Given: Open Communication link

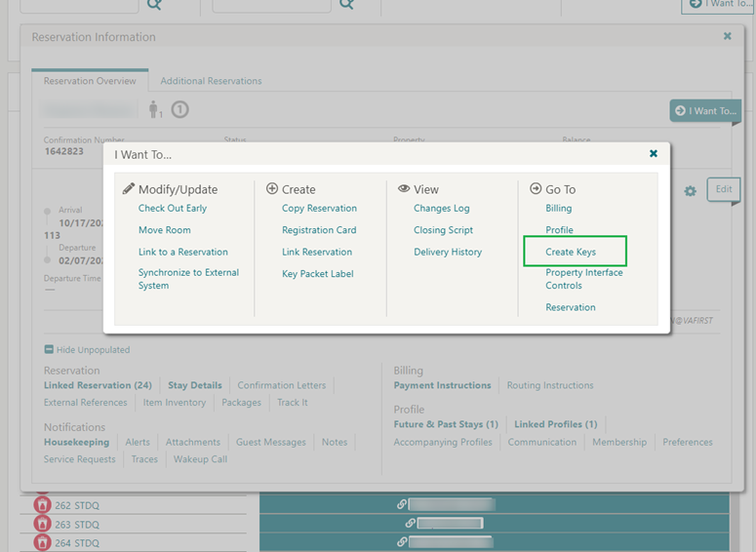Looking at the screenshot, I should coord(542,442).
